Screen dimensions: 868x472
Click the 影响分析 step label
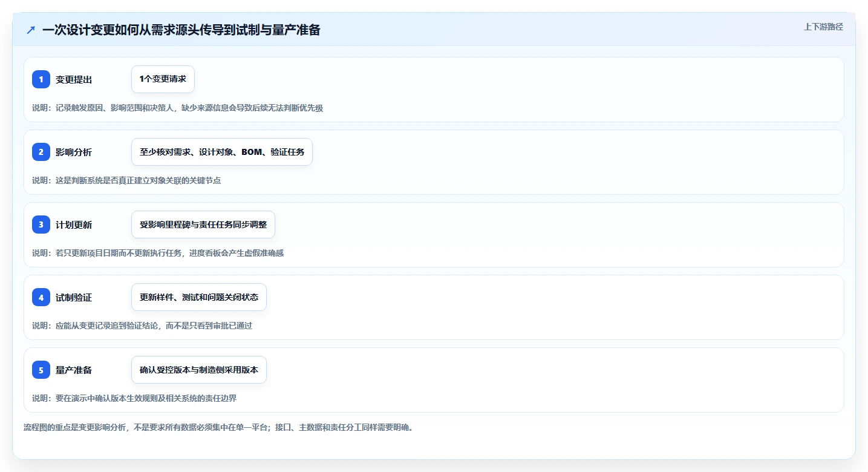[x=74, y=152]
